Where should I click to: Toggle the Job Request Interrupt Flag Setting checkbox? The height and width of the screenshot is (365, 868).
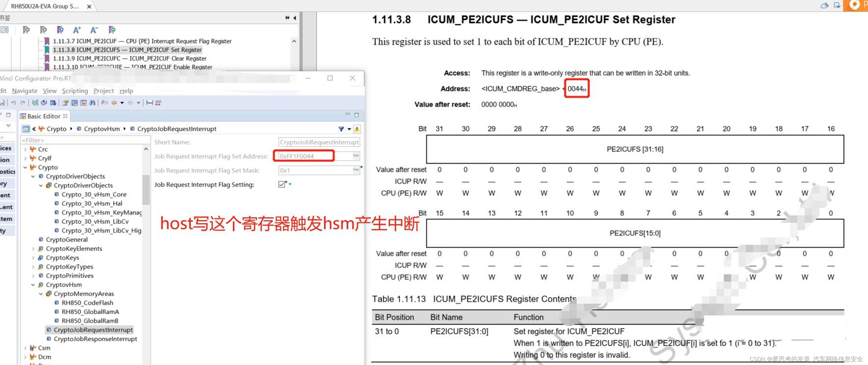(x=282, y=185)
